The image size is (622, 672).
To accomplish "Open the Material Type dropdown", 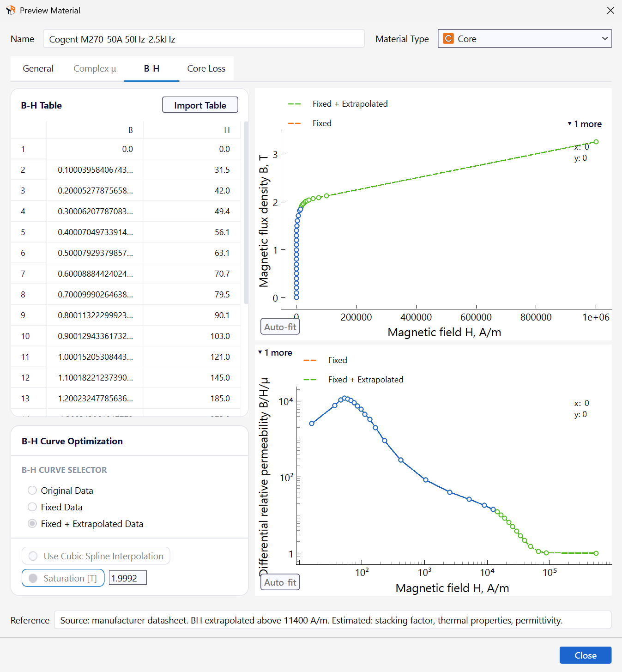I will pyautogui.click(x=525, y=39).
